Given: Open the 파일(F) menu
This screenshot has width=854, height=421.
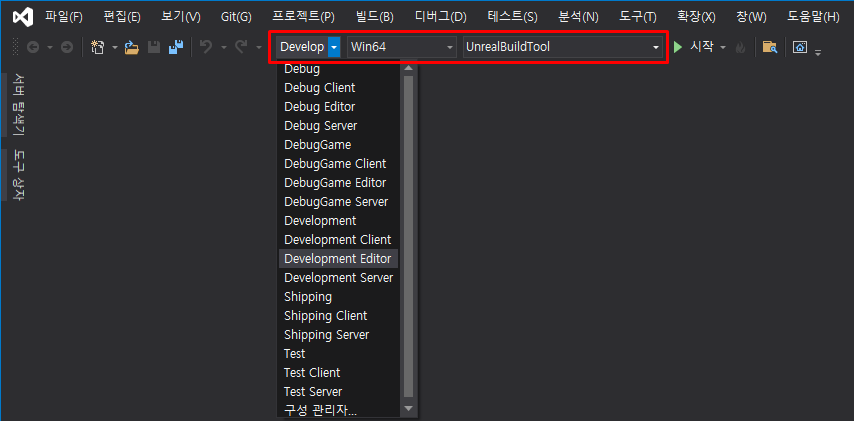Looking at the screenshot, I should tap(64, 17).
